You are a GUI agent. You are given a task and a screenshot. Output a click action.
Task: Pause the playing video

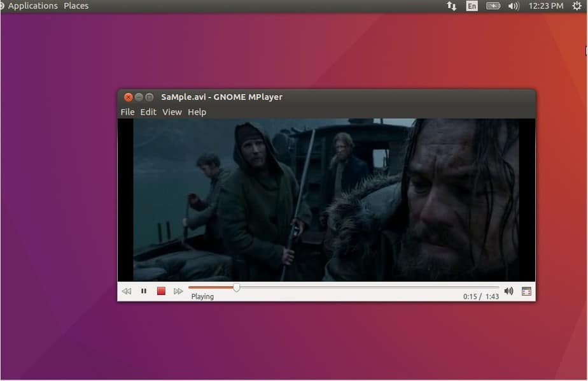tap(144, 291)
